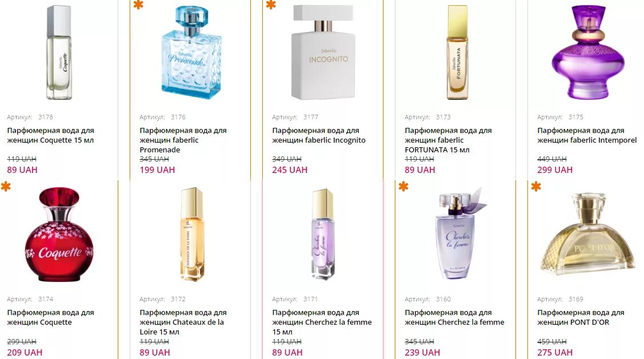This screenshot has width=644, height=359.
Task: Click the orange star badge above the Promenade bottle
Action: [138, 5]
